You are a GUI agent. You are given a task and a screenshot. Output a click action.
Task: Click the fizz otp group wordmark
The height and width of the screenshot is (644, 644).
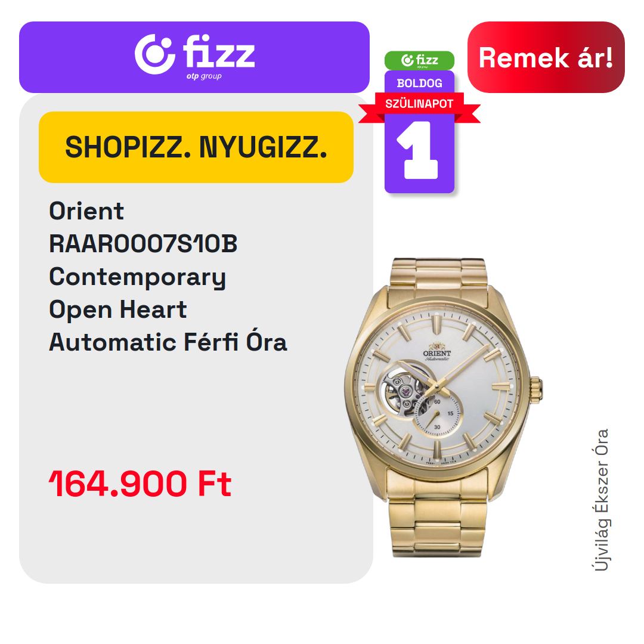[219, 56]
